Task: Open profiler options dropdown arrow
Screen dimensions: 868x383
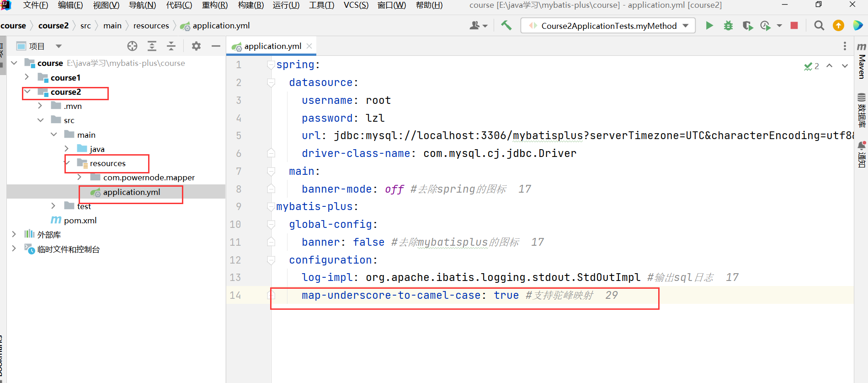Action: click(780, 26)
